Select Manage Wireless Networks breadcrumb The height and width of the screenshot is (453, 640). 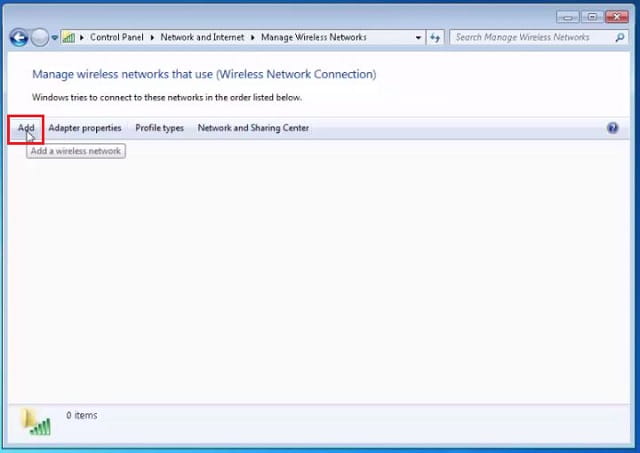point(313,37)
